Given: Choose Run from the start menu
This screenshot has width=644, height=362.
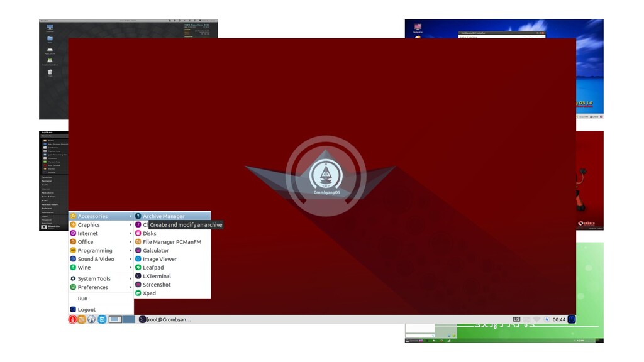Looking at the screenshot, I should coord(101,299).
